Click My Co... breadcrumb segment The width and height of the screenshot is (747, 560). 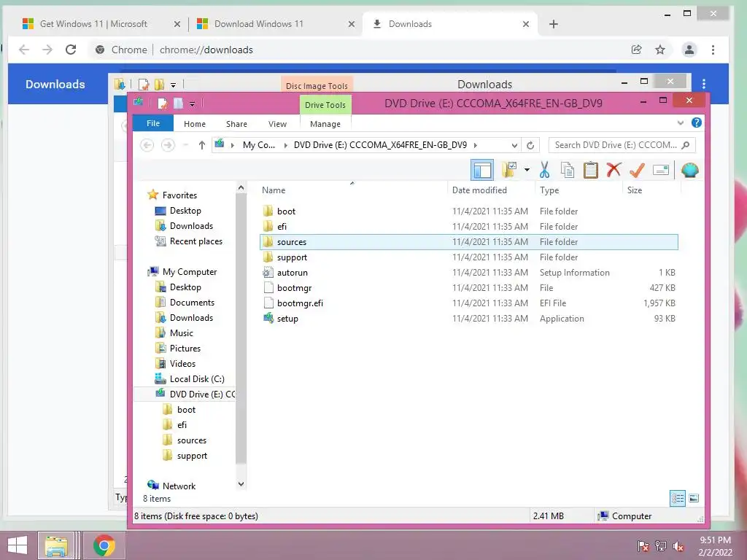click(259, 145)
